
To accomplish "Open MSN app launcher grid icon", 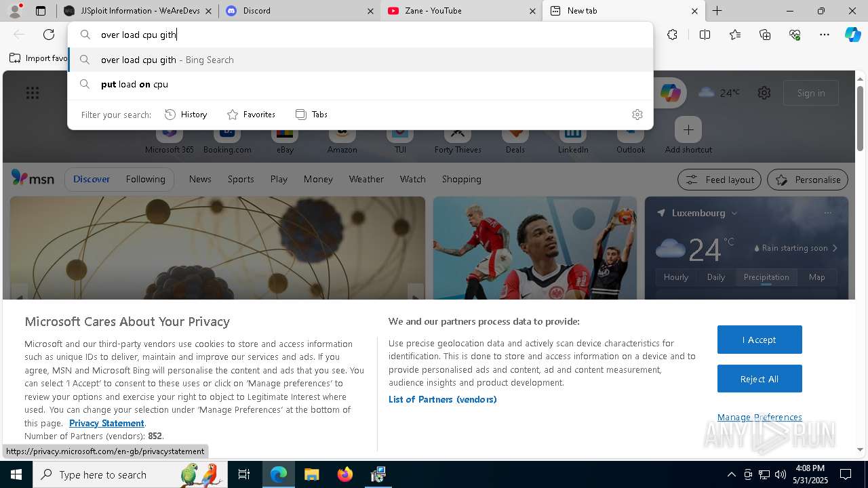I will [x=33, y=93].
